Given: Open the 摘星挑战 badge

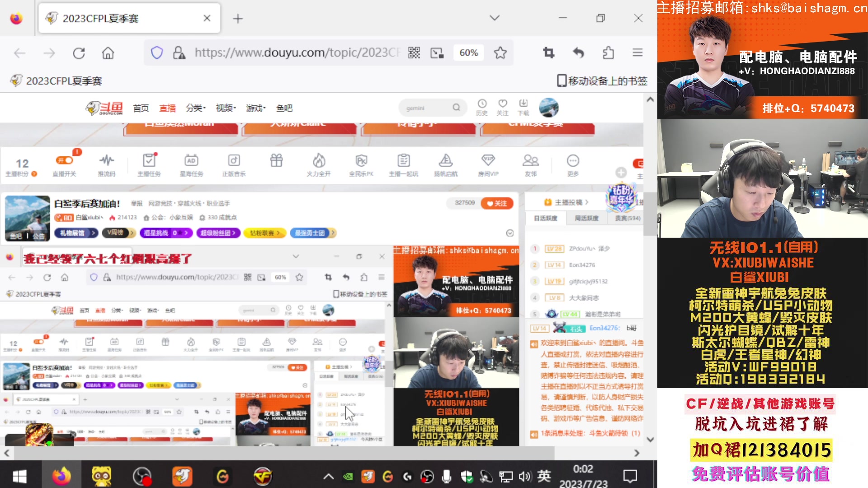Looking at the screenshot, I should click(166, 233).
